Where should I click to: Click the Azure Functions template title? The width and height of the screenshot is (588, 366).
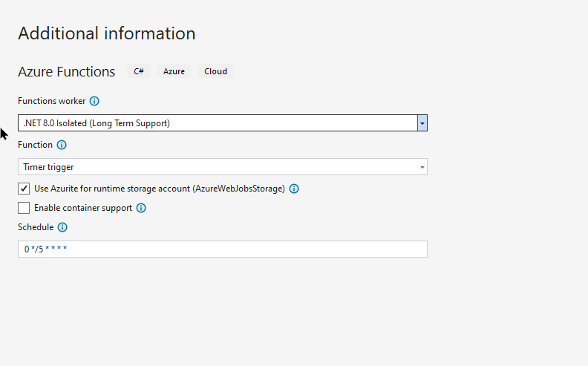[x=66, y=71]
